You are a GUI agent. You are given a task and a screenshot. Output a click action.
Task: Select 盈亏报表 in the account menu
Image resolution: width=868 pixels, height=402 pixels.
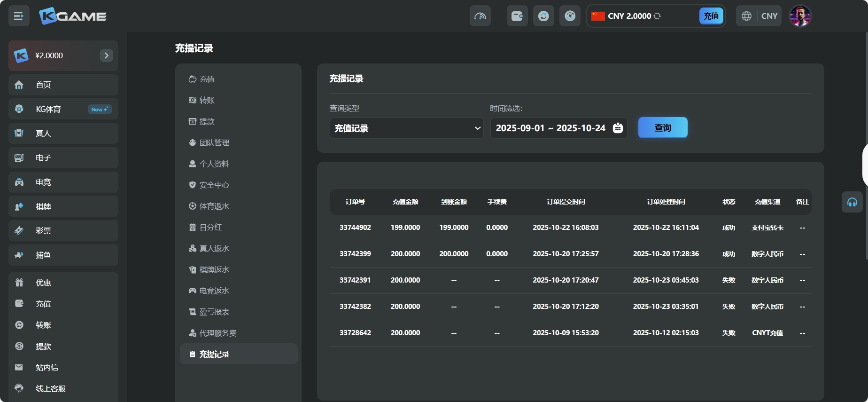pos(214,312)
